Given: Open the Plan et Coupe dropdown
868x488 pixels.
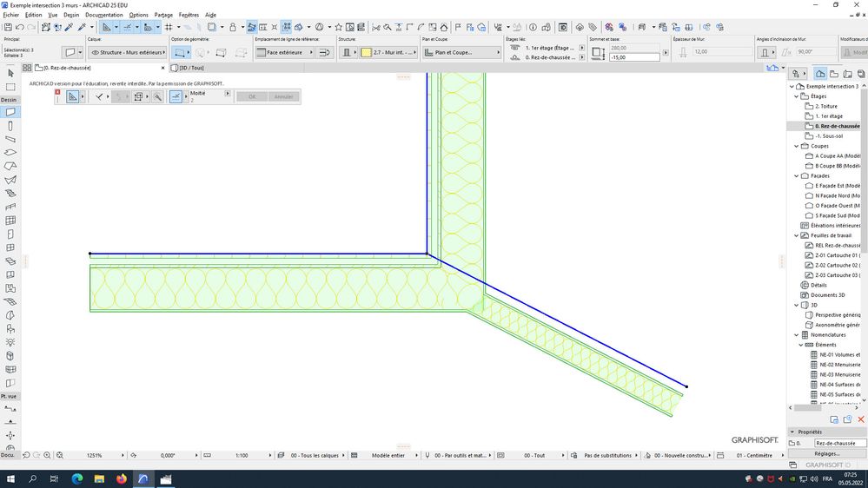Looking at the screenshot, I should [461, 52].
